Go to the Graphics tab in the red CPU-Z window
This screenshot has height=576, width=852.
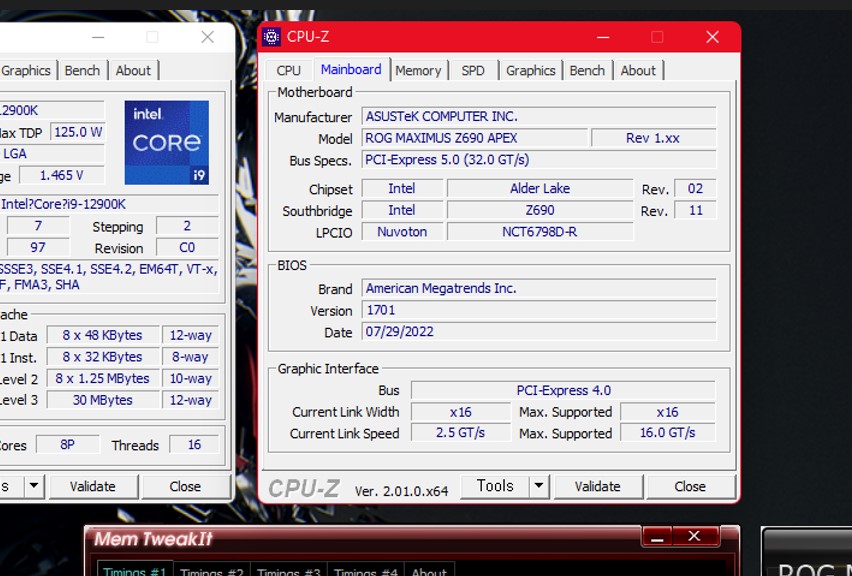(x=530, y=71)
